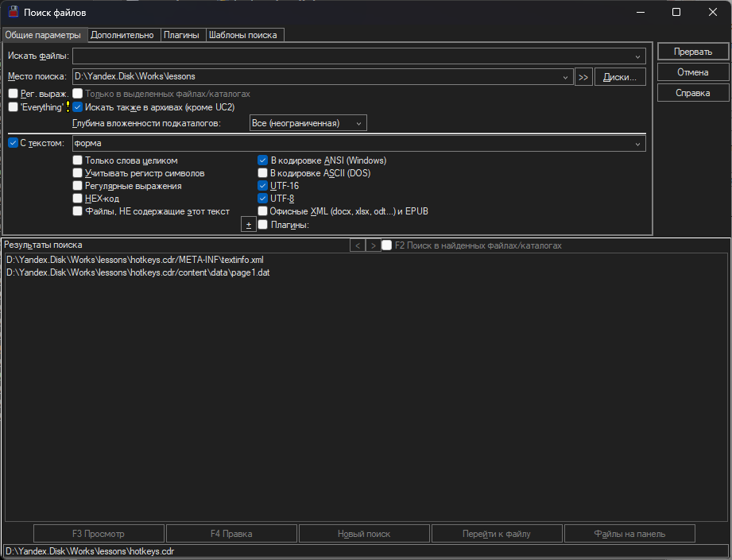732x560 pixels.
Task: Uncheck the UTF-8 encoding checkbox
Action: (263, 199)
